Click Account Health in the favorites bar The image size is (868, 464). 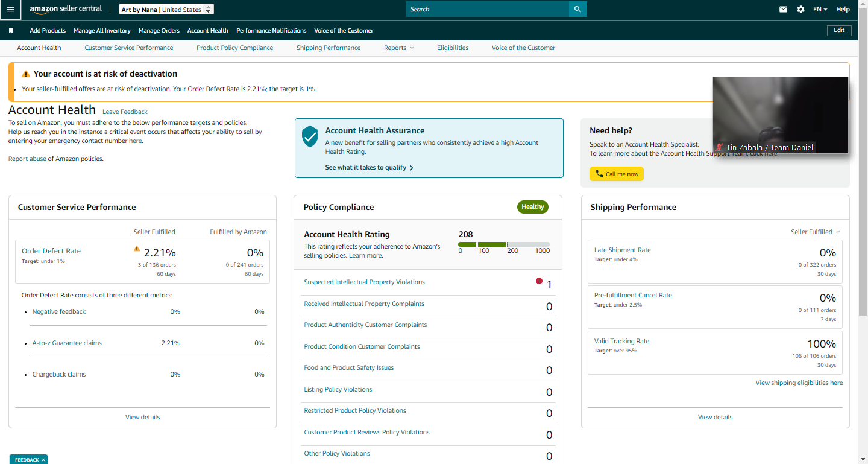click(208, 30)
